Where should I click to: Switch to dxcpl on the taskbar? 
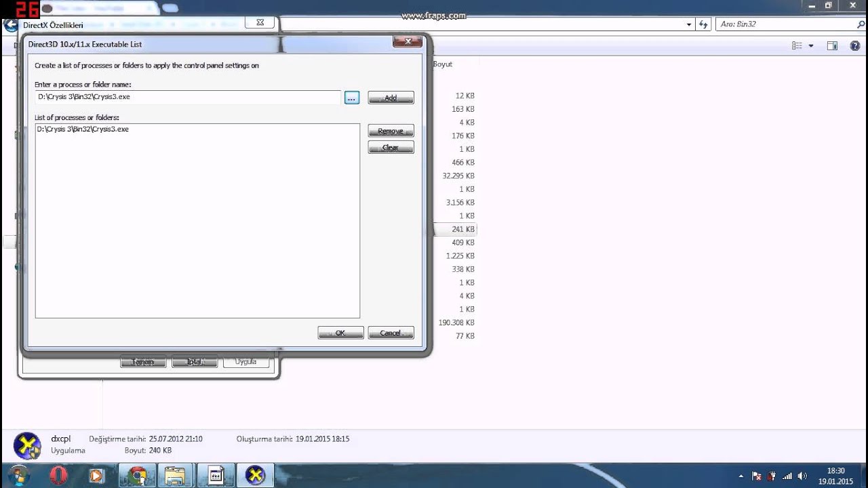256,475
